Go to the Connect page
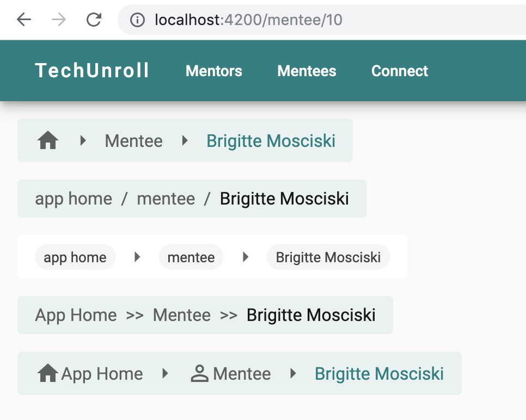Viewport: 526px width, 420px height. (x=400, y=71)
